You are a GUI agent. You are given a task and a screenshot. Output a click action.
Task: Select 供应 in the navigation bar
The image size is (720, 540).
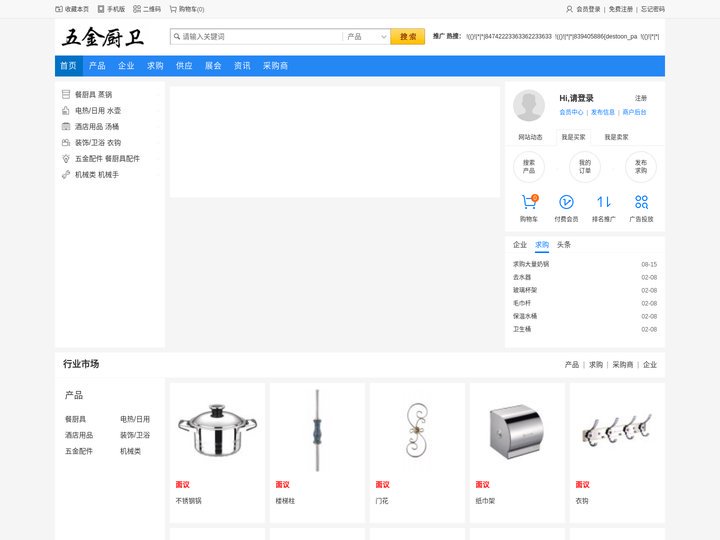coord(184,66)
